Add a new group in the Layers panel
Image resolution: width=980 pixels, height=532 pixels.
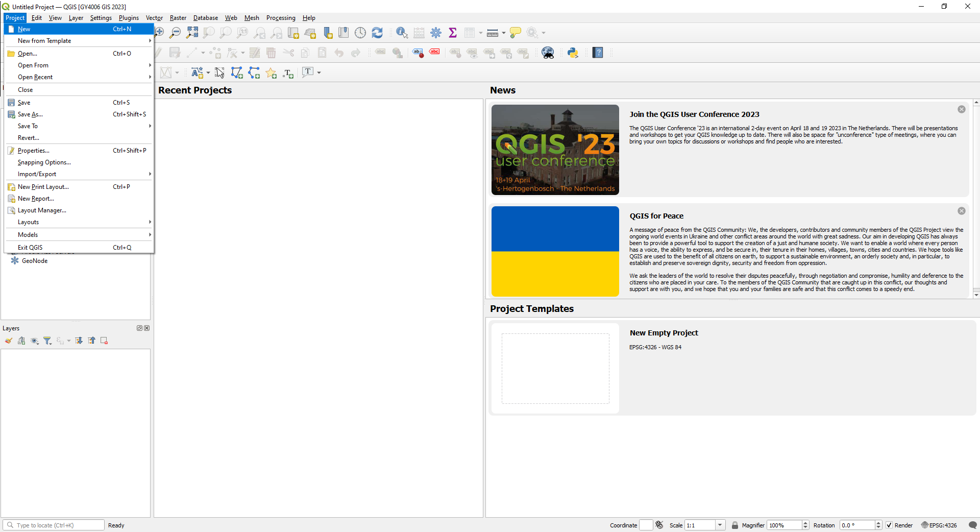[21, 341]
